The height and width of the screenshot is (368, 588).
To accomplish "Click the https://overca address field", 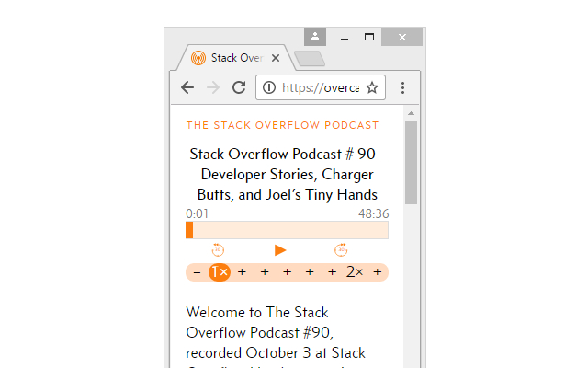I will pos(321,88).
